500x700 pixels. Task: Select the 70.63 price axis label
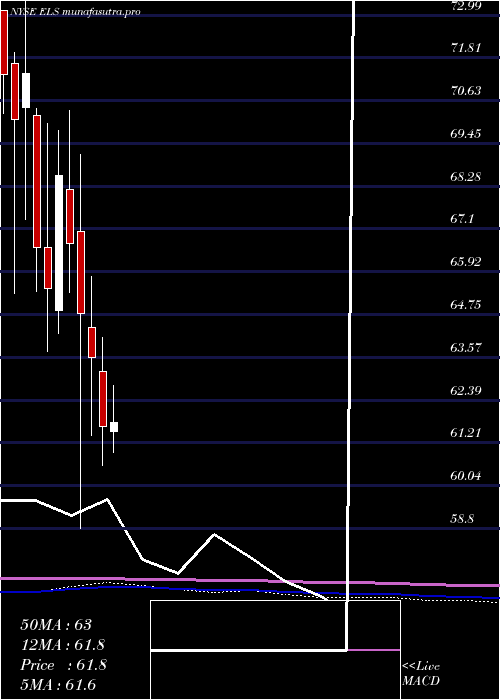[x=467, y=91]
